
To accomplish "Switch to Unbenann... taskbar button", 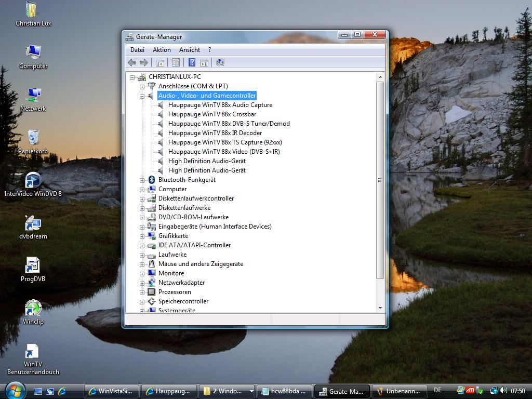I will (398, 391).
